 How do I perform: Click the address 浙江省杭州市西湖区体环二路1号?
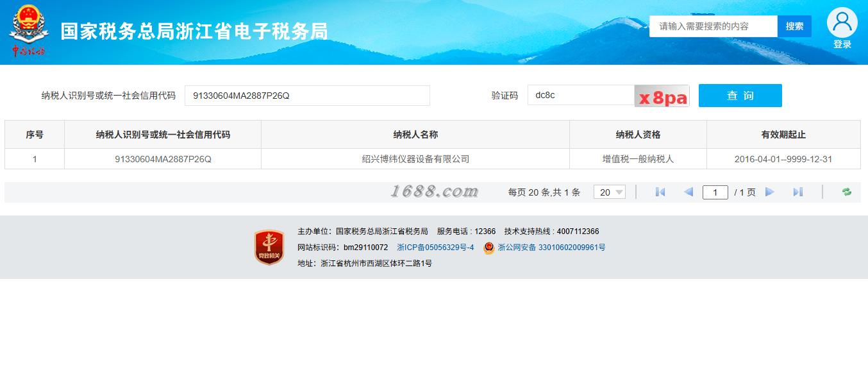pyautogui.click(x=376, y=264)
